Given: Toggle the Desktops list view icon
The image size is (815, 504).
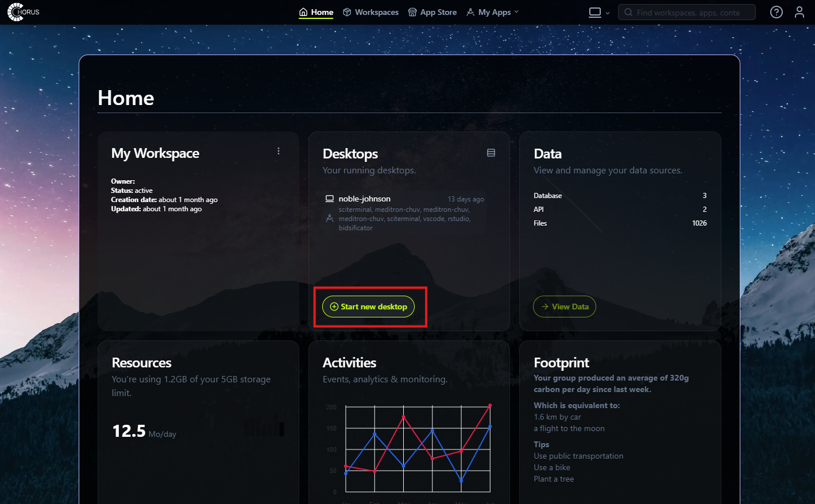Looking at the screenshot, I should [x=491, y=153].
